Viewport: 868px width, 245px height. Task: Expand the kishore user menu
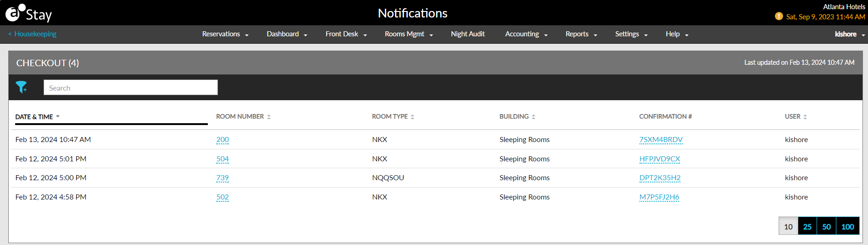[849, 34]
